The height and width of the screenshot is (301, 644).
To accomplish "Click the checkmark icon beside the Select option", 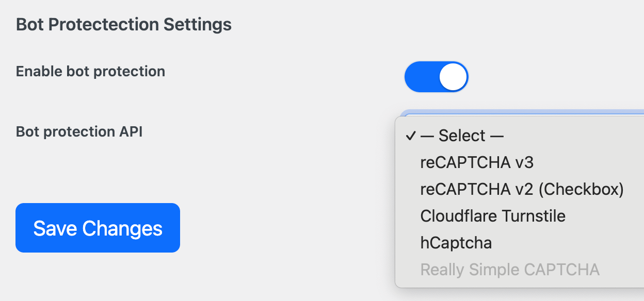I will point(411,136).
